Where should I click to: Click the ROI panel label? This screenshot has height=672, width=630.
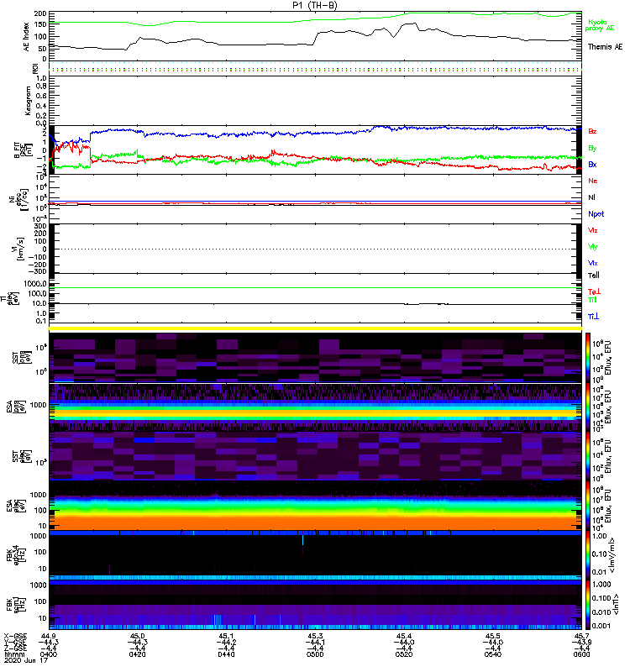[35, 69]
